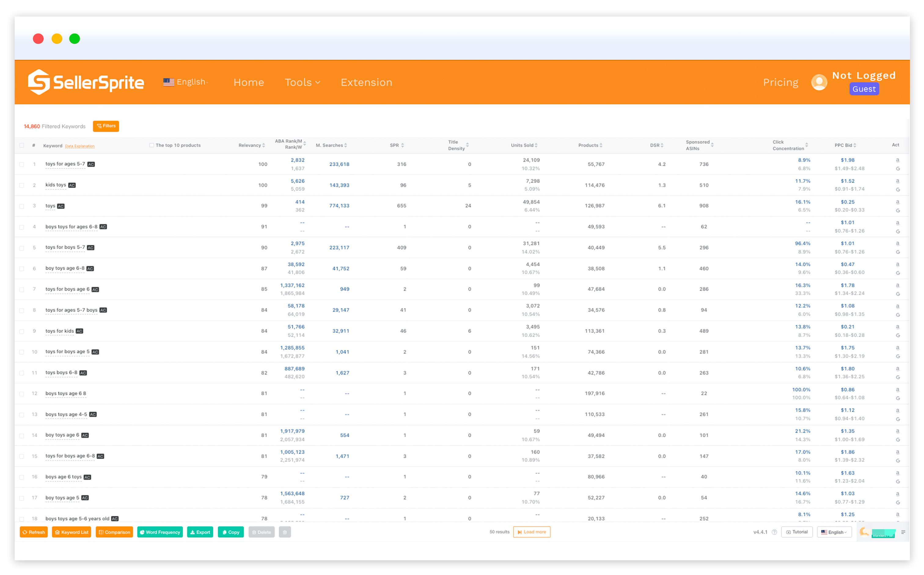Open Amazon icon for 'boys toys for ages 6-8'
924x575 pixels.
coord(897,223)
